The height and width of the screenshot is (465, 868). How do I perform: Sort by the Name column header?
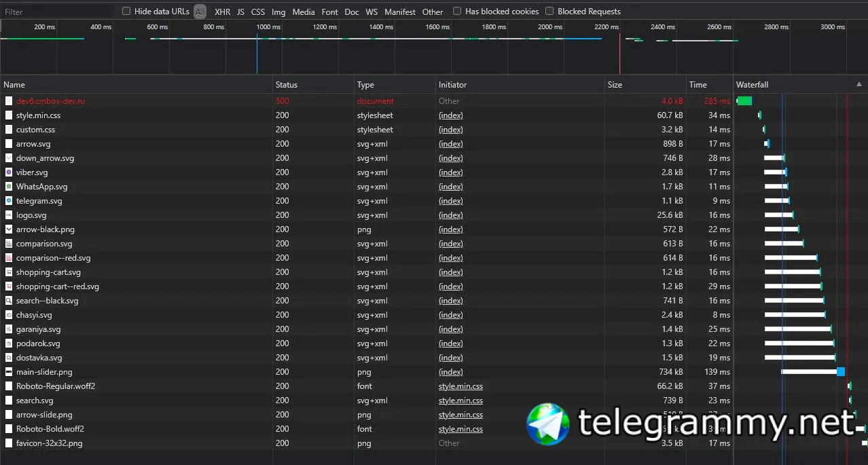tap(136, 85)
